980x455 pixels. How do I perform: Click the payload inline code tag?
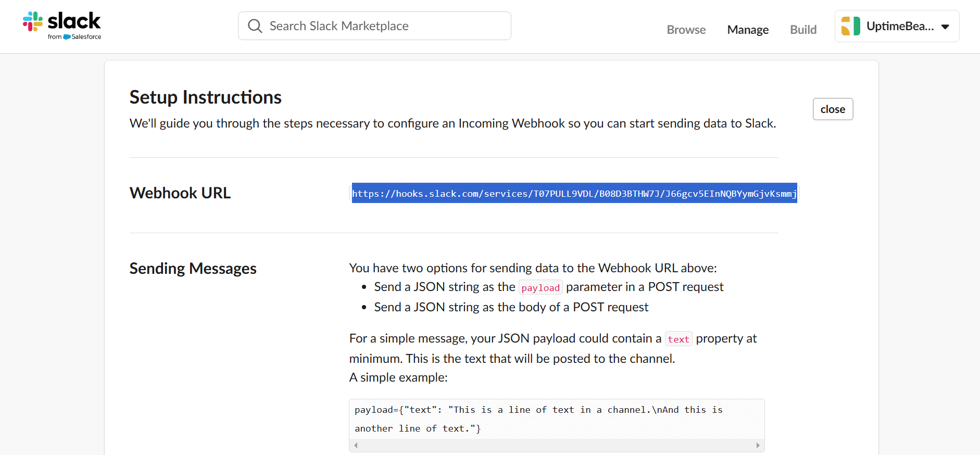pyautogui.click(x=541, y=287)
